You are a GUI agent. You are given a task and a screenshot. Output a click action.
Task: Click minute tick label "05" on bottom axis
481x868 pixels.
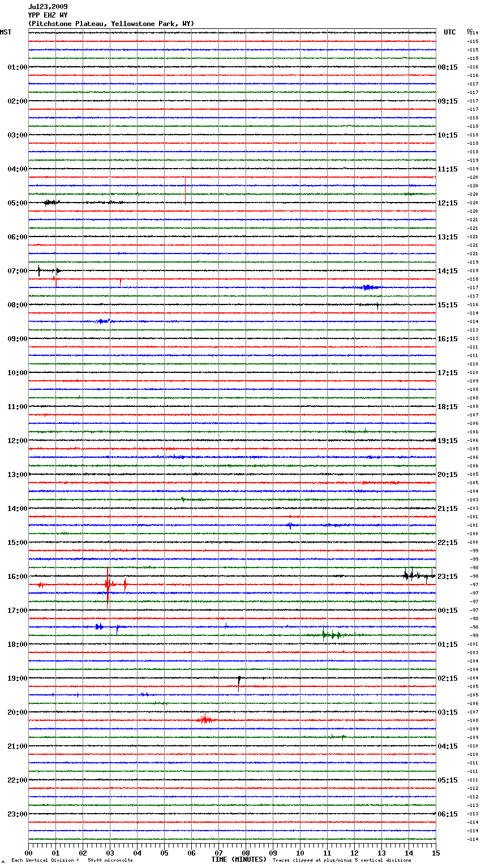164,853
